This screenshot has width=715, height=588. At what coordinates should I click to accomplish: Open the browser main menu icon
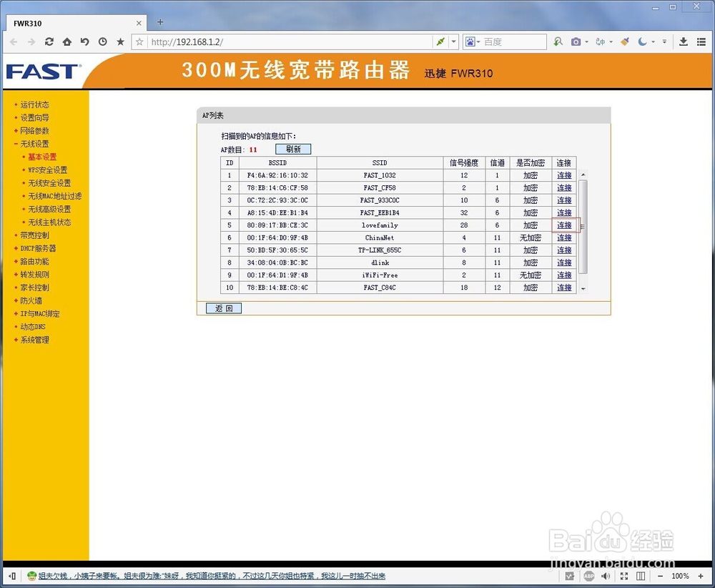[701, 42]
